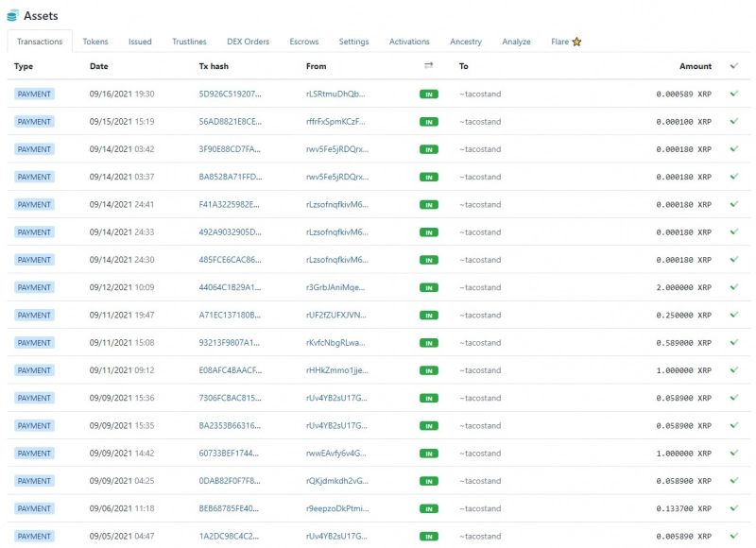Open transaction hash 56AD8821E8CE...
756x548 pixels.
click(x=230, y=122)
